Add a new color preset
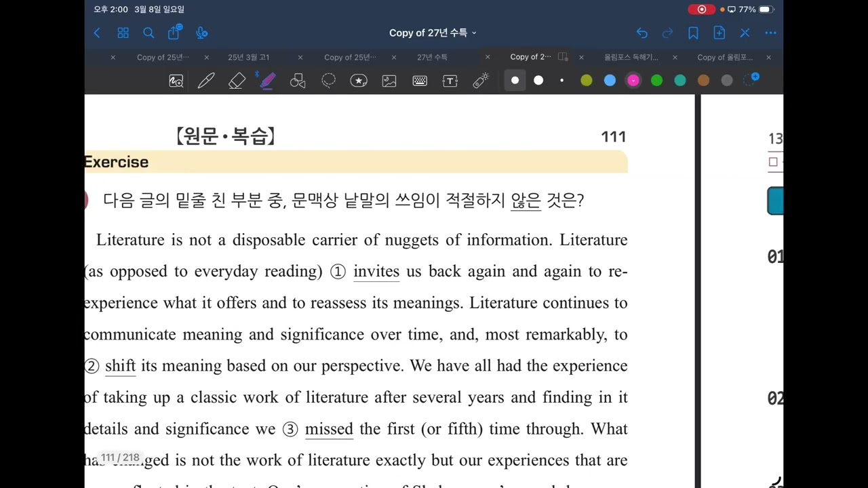Image resolution: width=868 pixels, height=488 pixels. pyautogui.click(x=751, y=80)
